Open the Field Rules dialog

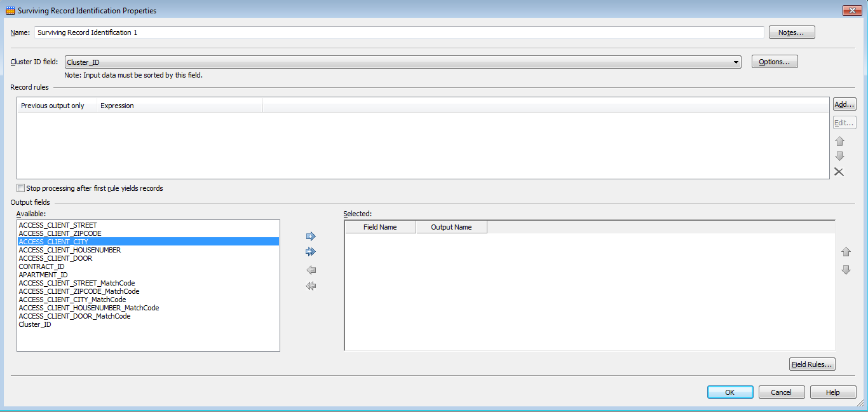coord(812,364)
